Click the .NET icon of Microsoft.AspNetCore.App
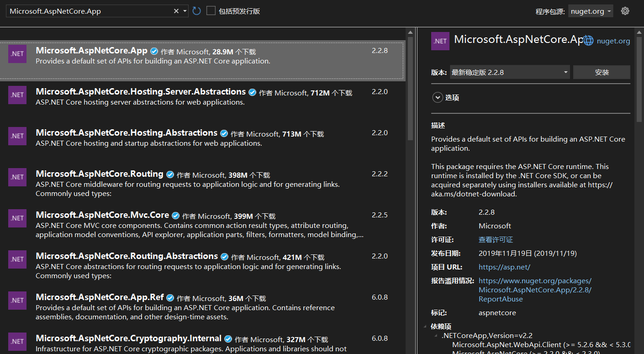644x354 pixels. click(x=17, y=53)
